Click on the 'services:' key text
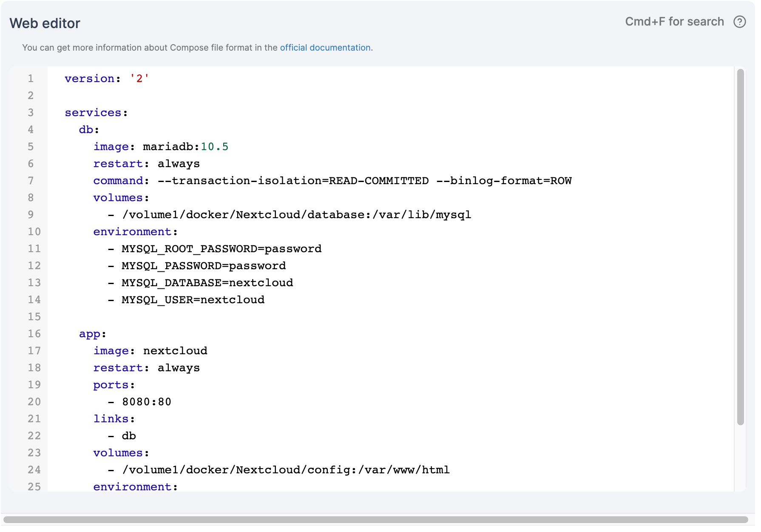 93,113
